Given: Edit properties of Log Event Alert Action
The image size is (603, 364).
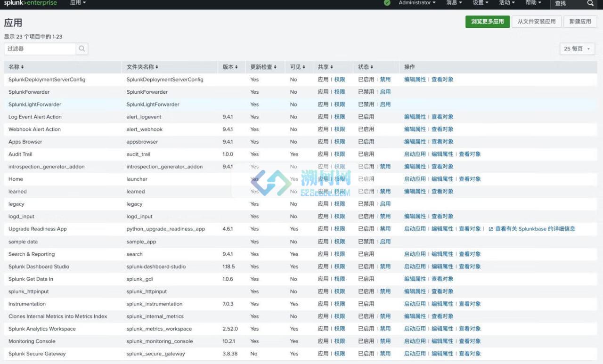Looking at the screenshot, I should [x=415, y=117].
